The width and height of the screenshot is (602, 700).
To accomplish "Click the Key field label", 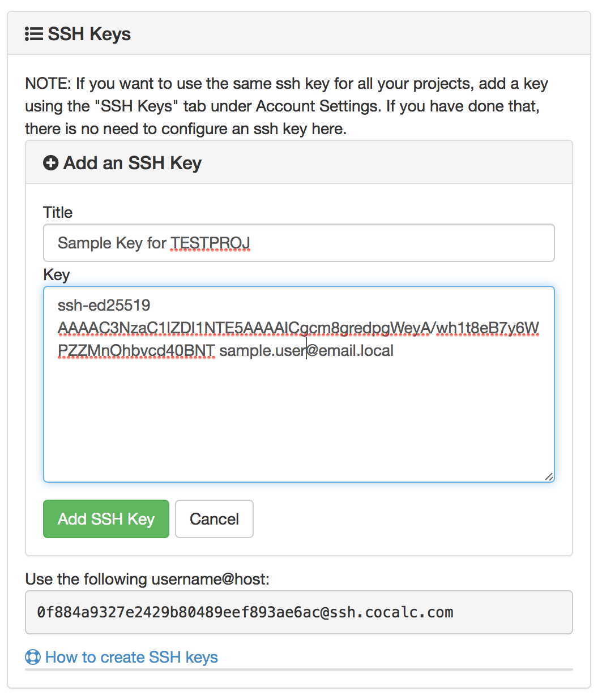I will click(57, 274).
